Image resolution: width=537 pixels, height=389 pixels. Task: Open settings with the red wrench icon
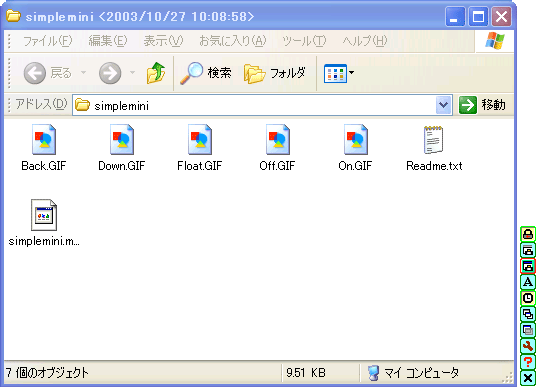528,346
